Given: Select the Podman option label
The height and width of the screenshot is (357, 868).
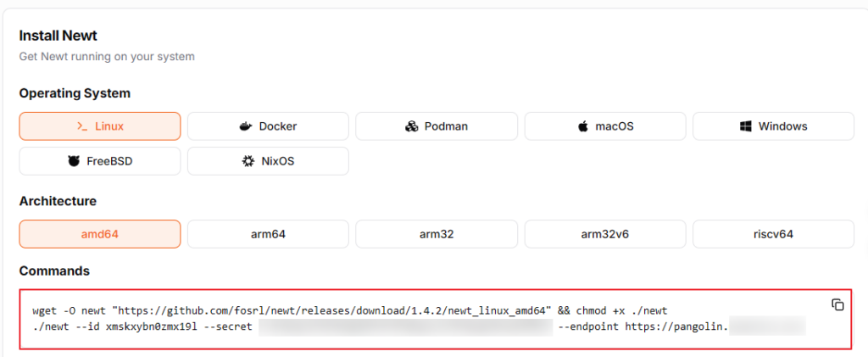Looking at the screenshot, I should click(446, 126).
